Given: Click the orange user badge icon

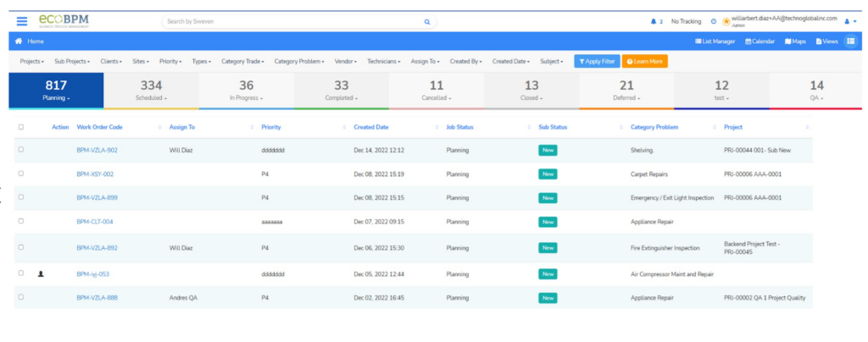Looking at the screenshot, I should click(x=726, y=21).
